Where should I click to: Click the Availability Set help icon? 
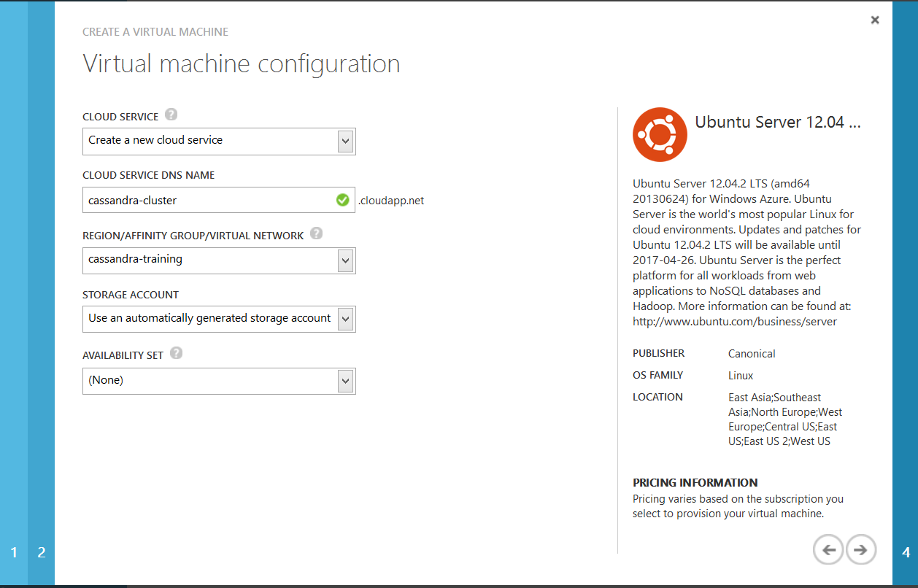coord(176,353)
